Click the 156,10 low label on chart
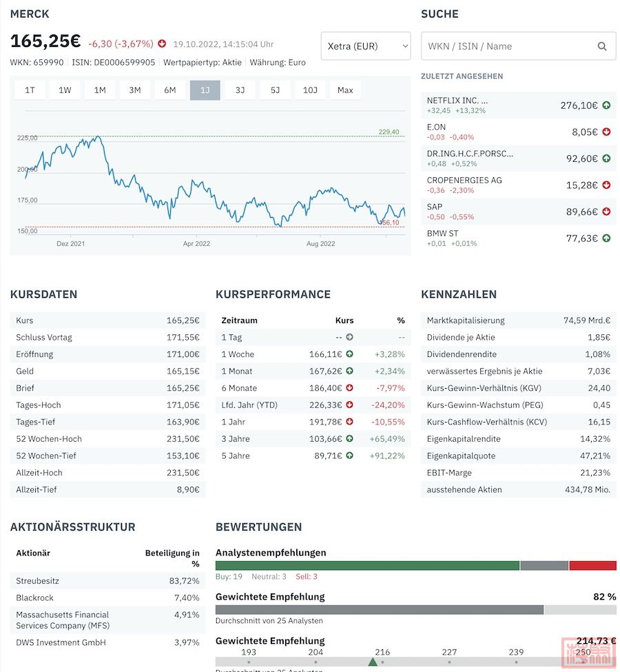Image resolution: width=620 pixels, height=672 pixels. [x=390, y=223]
